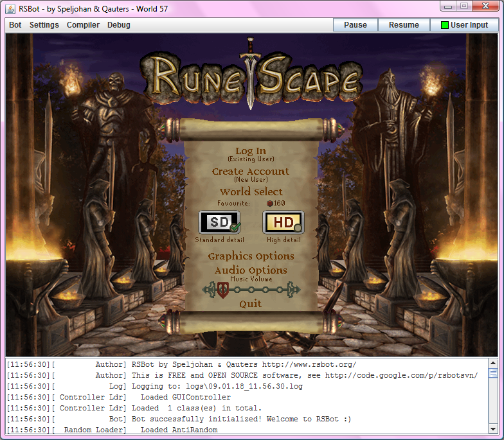
Task: Click the log scrollbar down arrow
Action: click(492, 429)
